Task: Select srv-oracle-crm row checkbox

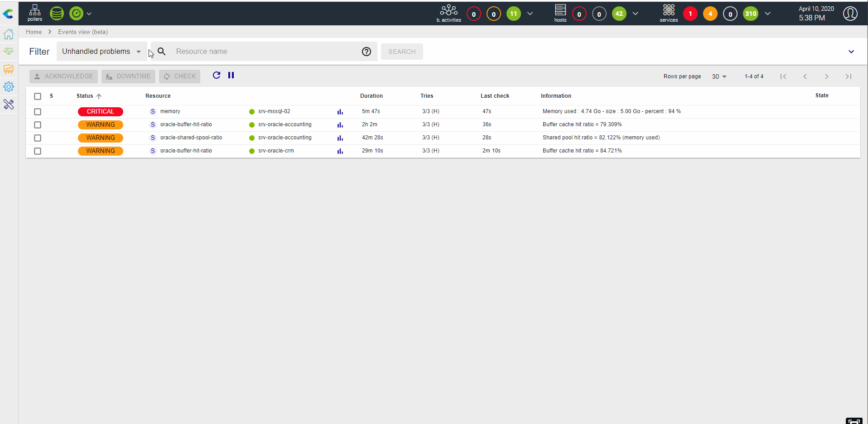Action: click(38, 151)
